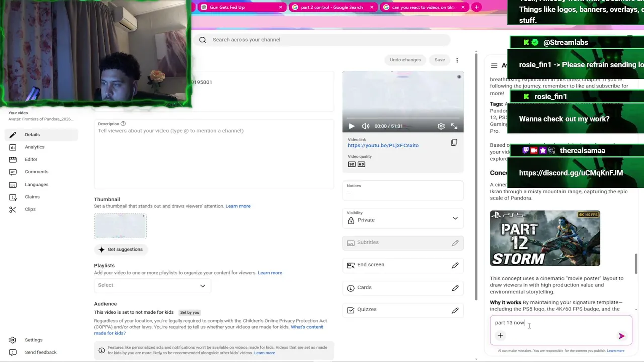Click the 'Set by you' chip

pyautogui.click(x=190, y=313)
